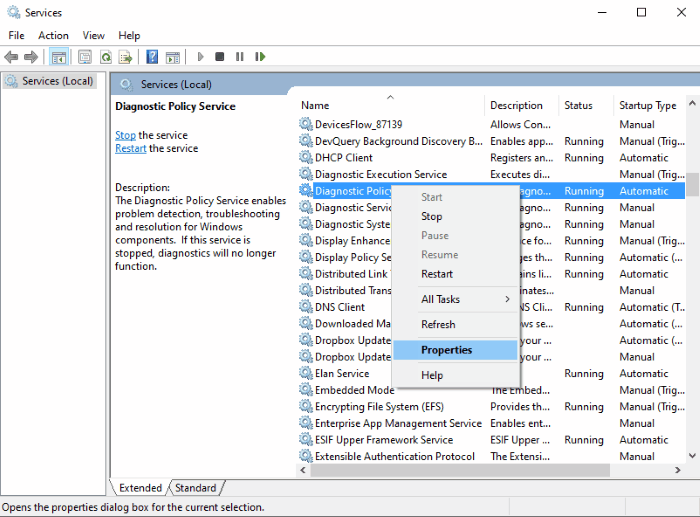
Task: Sort by the Name column header
Action: coord(391,105)
